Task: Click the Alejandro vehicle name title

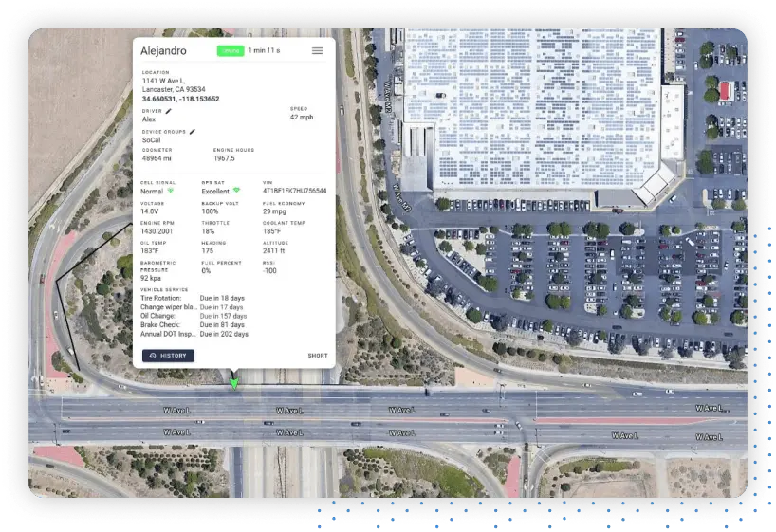Action: point(164,50)
